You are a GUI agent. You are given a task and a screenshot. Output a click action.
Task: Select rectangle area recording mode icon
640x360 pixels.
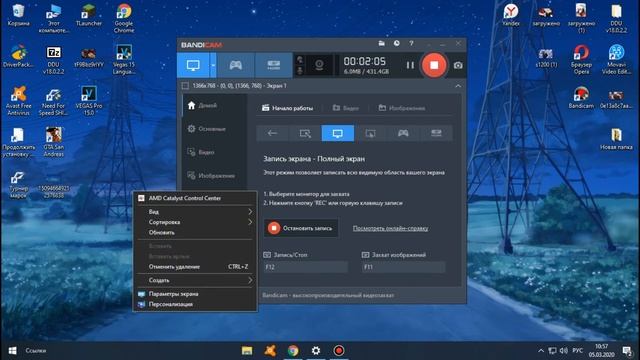coord(305,133)
